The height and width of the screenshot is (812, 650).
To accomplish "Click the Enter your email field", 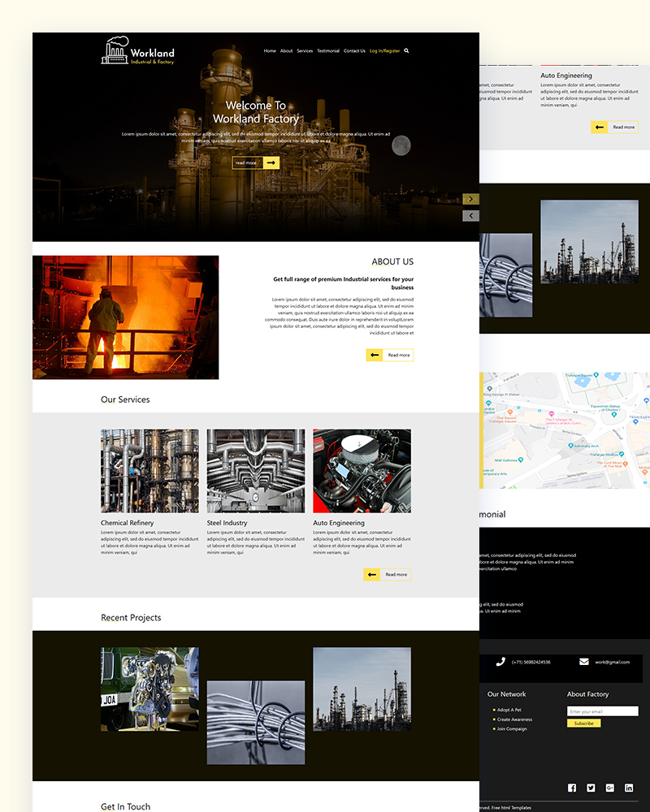I will 603,710.
